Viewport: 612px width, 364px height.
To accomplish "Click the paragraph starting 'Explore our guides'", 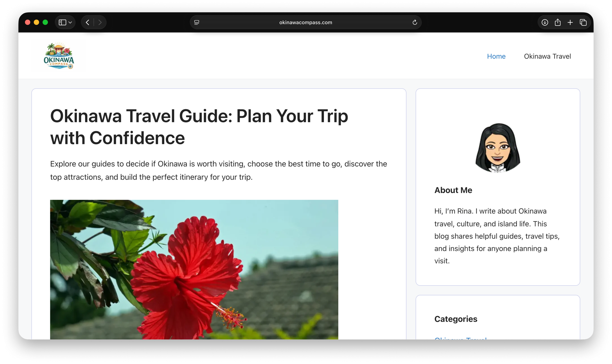I will click(219, 171).
